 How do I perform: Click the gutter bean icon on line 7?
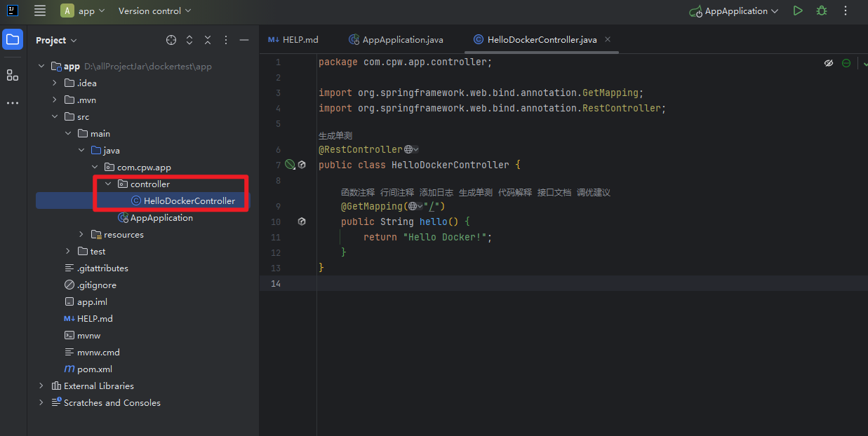[290, 165]
